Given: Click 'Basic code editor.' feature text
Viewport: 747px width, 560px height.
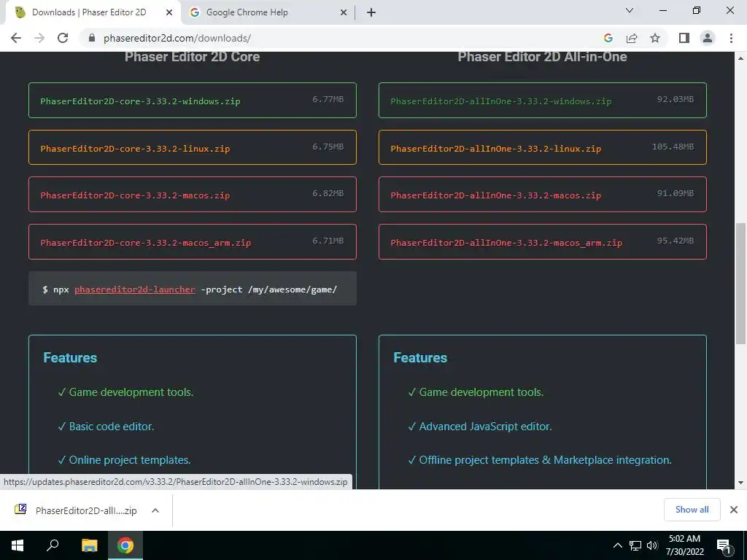Looking at the screenshot, I should (112, 426).
